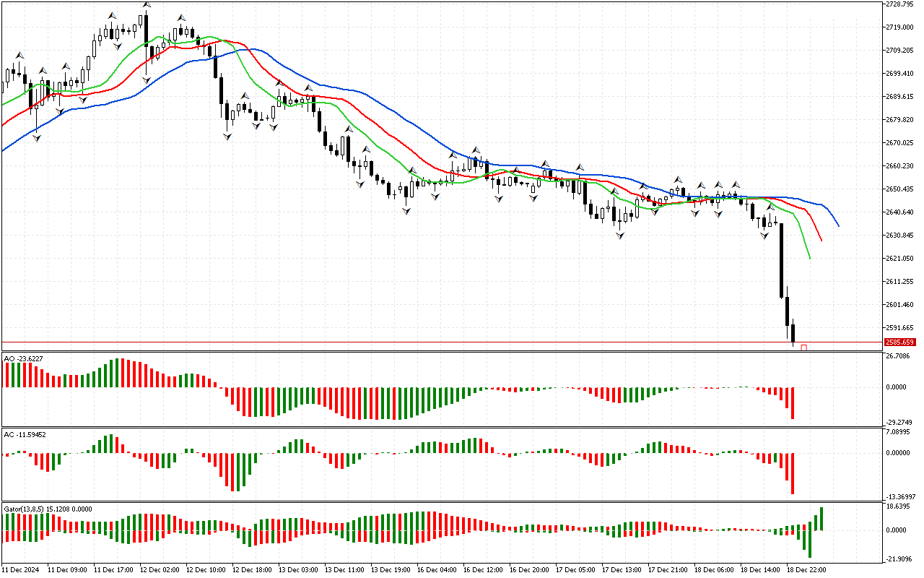Click the 2670.025 price level label
Viewport: 924px width, 578px height.
click(900, 143)
